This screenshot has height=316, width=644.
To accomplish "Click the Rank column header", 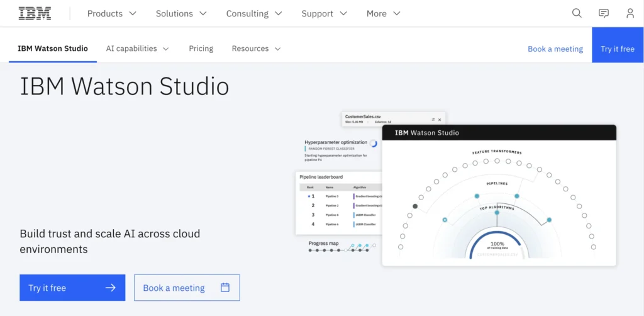I will point(310,188).
